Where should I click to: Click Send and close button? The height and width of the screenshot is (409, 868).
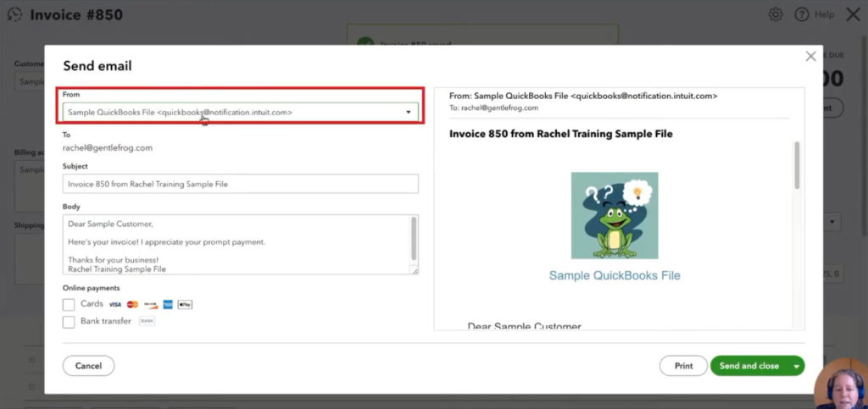[x=748, y=366]
